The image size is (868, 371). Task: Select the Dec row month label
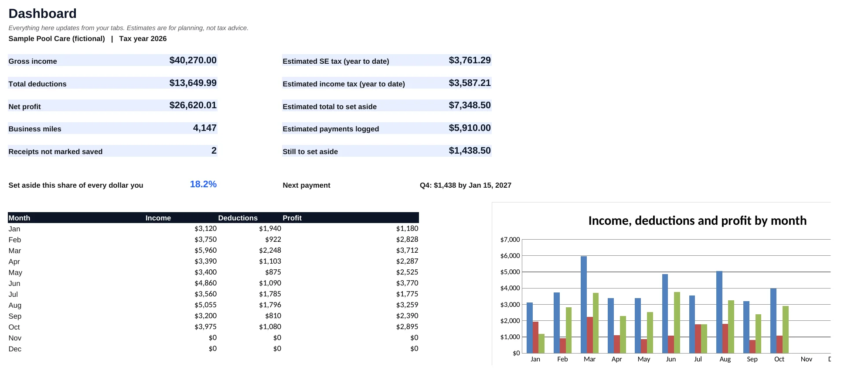click(x=15, y=349)
